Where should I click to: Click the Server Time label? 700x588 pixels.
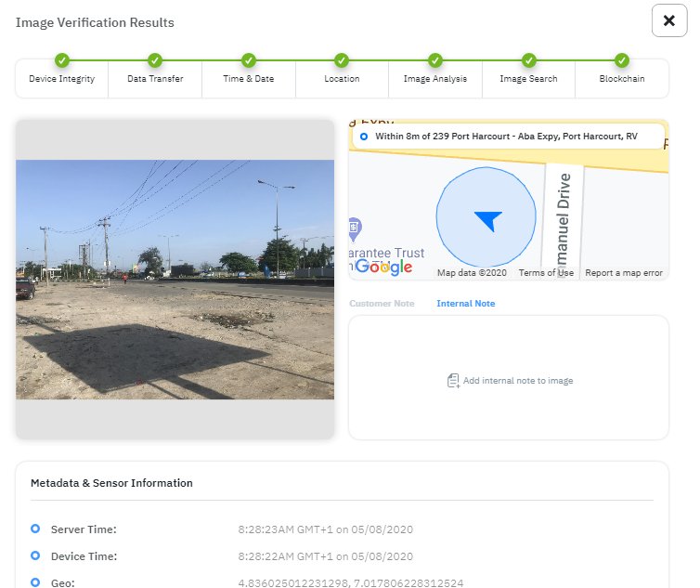[84, 529]
